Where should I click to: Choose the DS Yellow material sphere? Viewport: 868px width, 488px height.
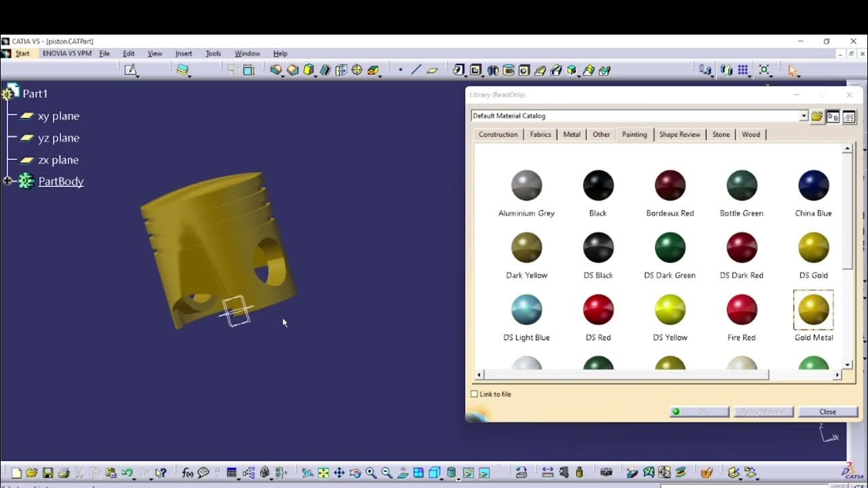pos(670,310)
